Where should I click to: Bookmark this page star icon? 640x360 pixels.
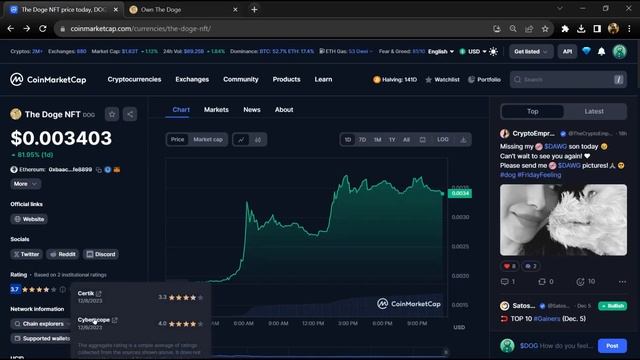545,29
